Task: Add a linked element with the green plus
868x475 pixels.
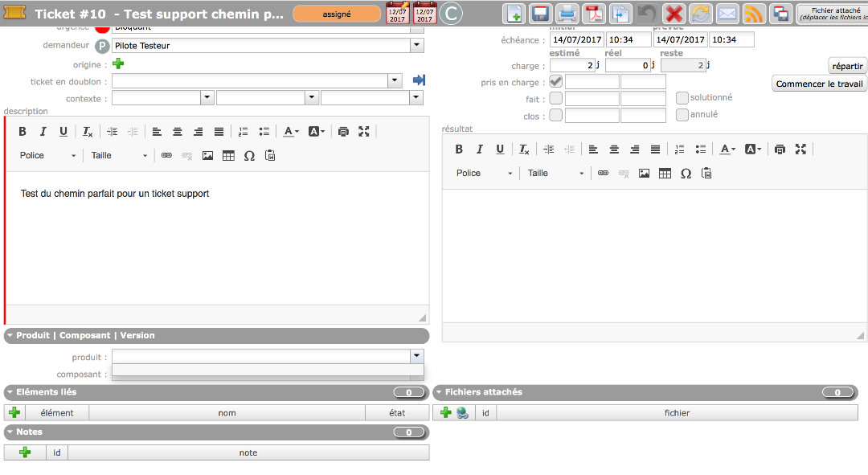Action: 14,412
